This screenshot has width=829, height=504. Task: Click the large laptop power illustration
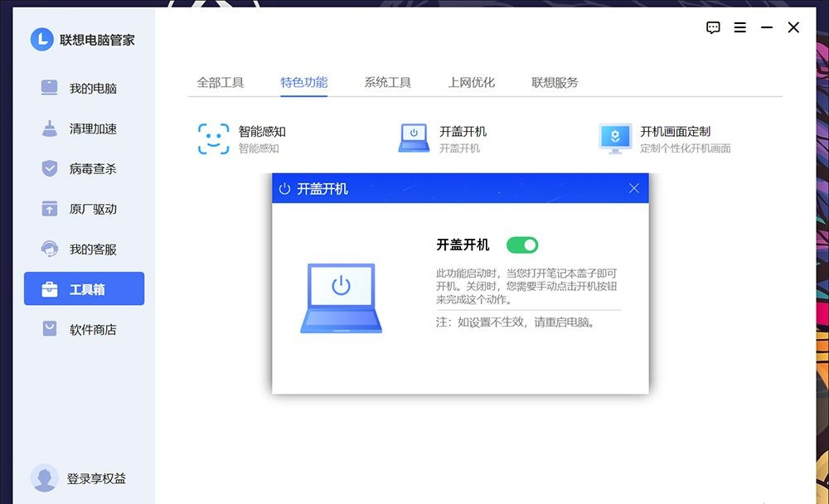point(341,298)
